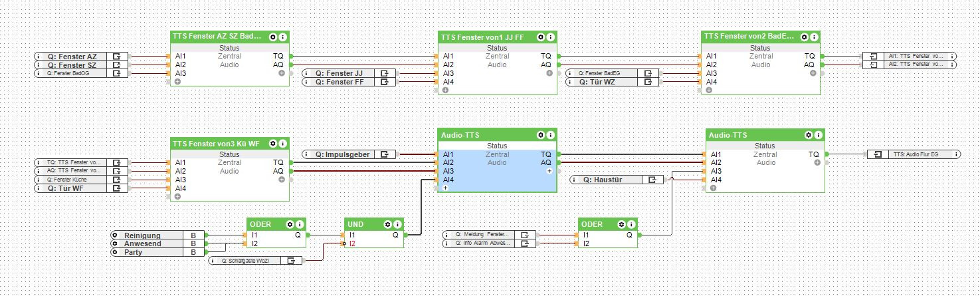Show info icon of UND block
Viewport: 980px width, 296px height.
click(x=397, y=224)
